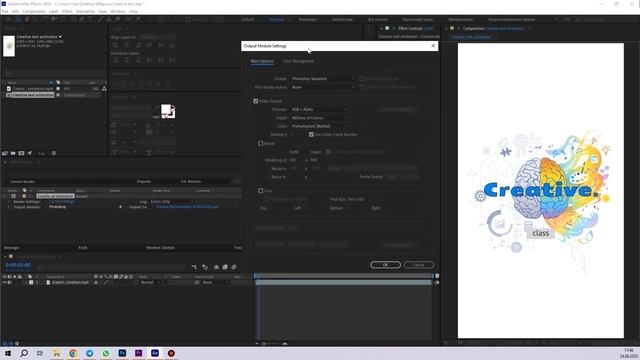Click the rightmost timeline switch icon beside search

click(x=234, y=267)
